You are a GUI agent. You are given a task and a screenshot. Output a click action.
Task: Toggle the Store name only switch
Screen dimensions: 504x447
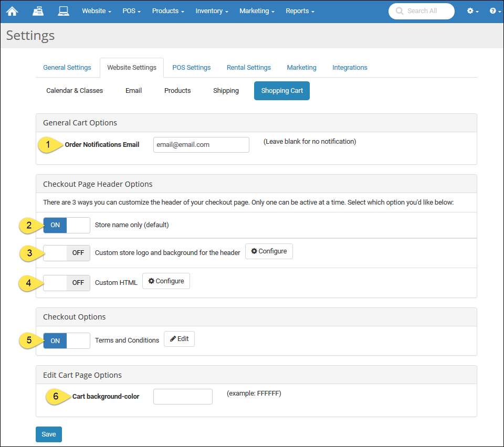67,225
